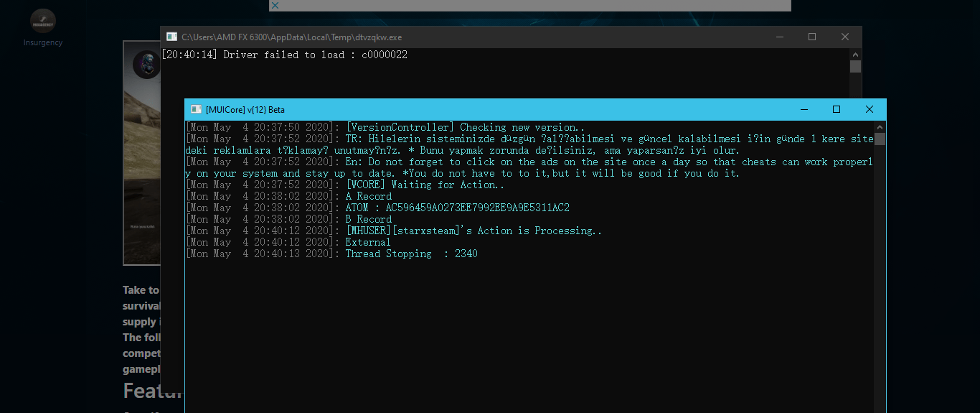This screenshot has width=980, height=413.
Task: Click the scroll-up arrow in the MUICore scrollbar
Action: pos(880,126)
